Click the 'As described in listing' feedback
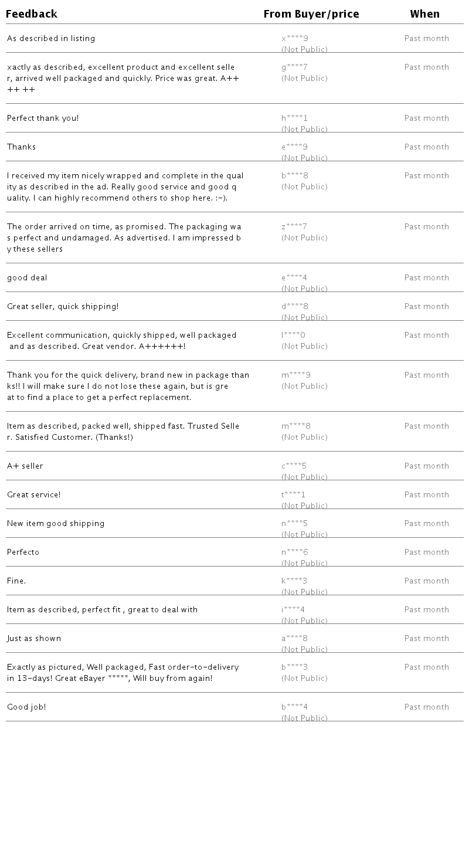 pyautogui.click(x=51, y=39)
